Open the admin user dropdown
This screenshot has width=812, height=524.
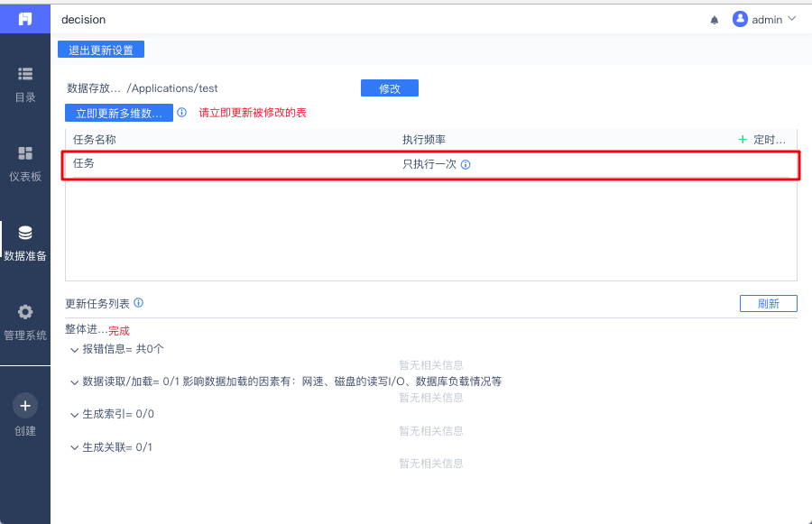tap(764, 19)
